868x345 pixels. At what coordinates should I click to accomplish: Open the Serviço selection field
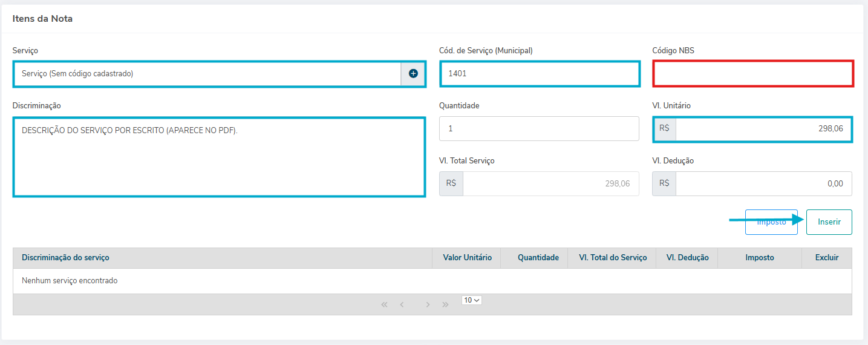(x=207, y=74)
